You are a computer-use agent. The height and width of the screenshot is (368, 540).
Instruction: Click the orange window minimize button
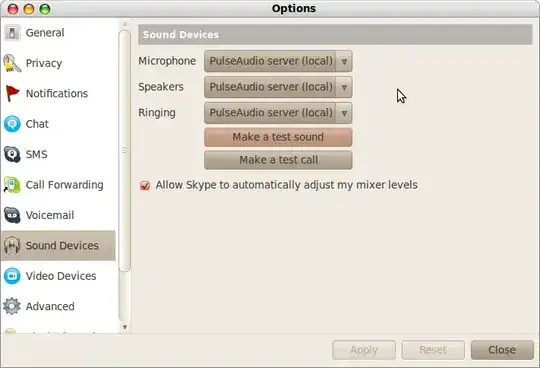pos(29,9)
